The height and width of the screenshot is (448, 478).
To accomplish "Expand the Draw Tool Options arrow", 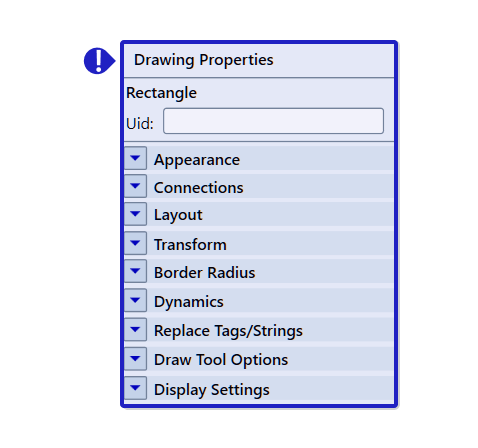I will click(x=135, y=359).
